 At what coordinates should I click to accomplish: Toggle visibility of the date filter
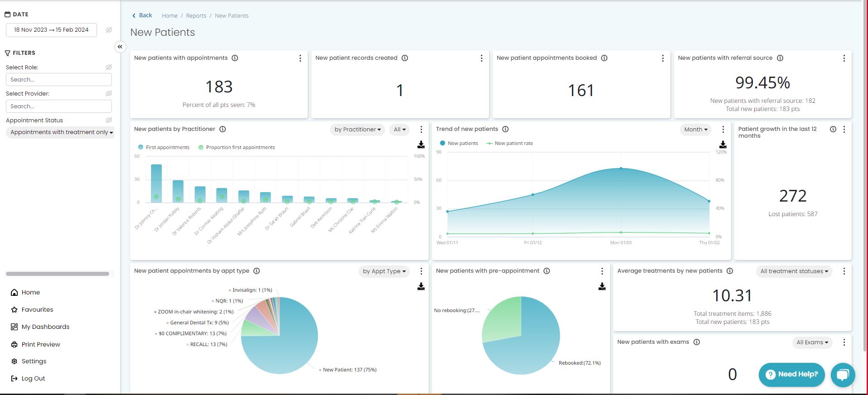click(x=109, y=30)
